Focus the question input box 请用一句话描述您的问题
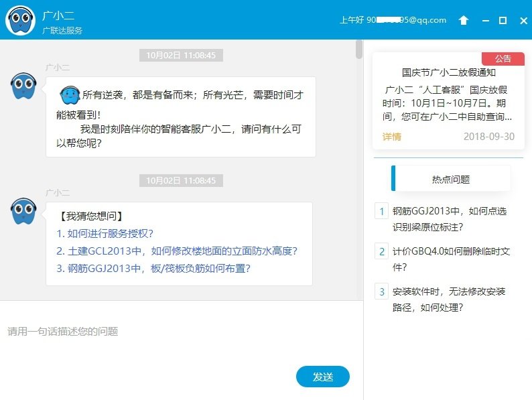The image size is (532, 400). point(182,332)
